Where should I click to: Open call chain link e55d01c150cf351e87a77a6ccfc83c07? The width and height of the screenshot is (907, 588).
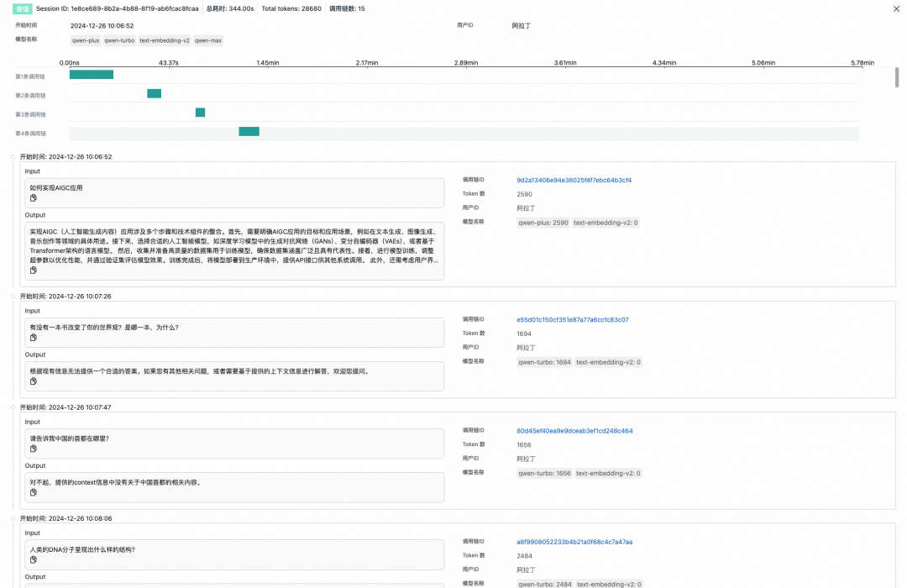[x=572, y=319]
